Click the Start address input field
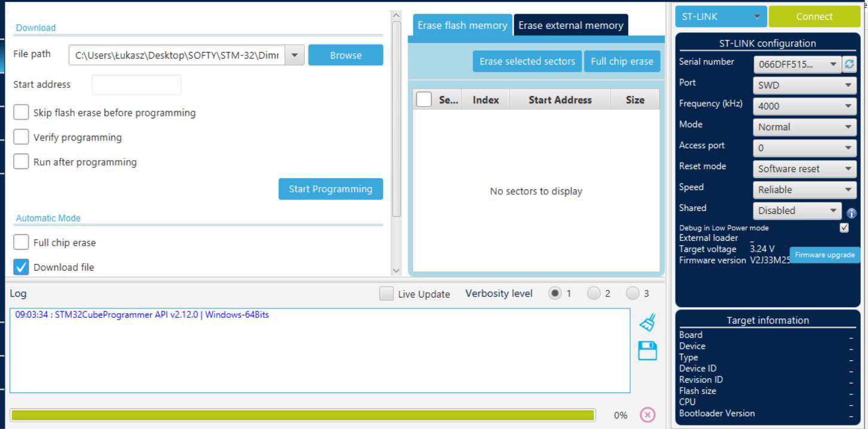 (x=136, y=85)
